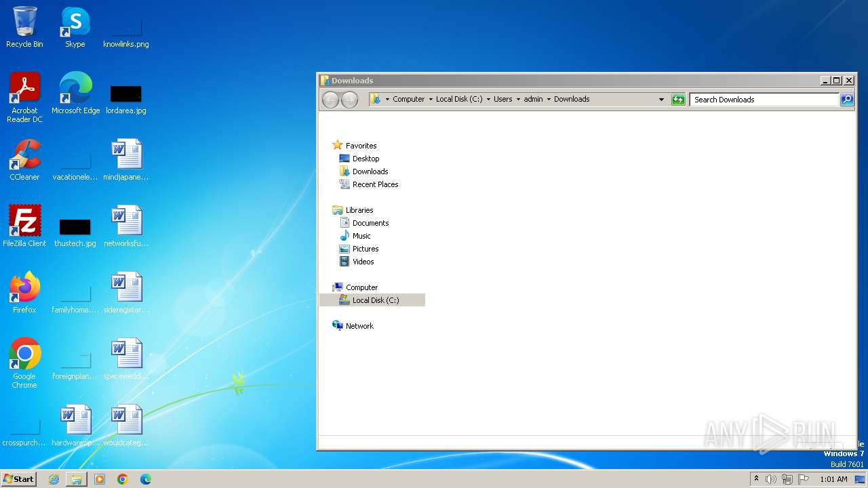The width and height of the screenshot is (868, 488).
Task: Click Downloads in address breadcrumb
Action: pos(572,99)
